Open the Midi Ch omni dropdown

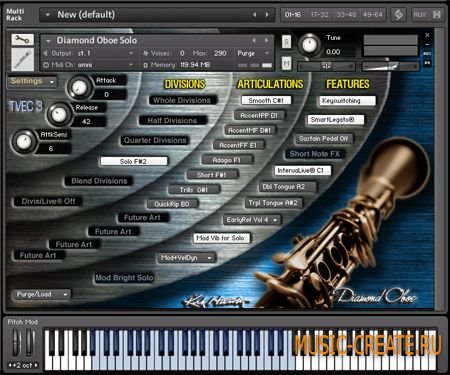[88, 65]
